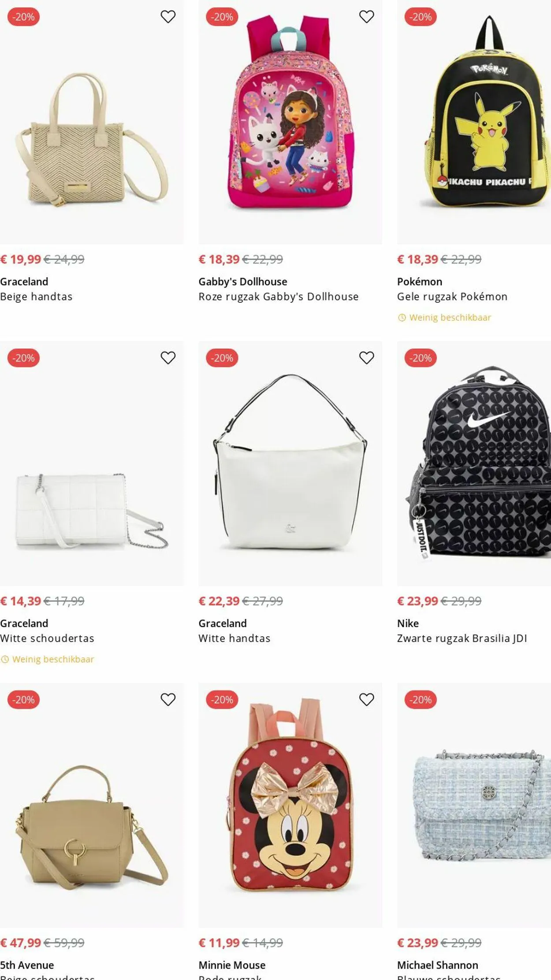Toggle wishlist heart on Witte schoudertas
This screenshot has height=980, width=551.
tap(168, 358)
